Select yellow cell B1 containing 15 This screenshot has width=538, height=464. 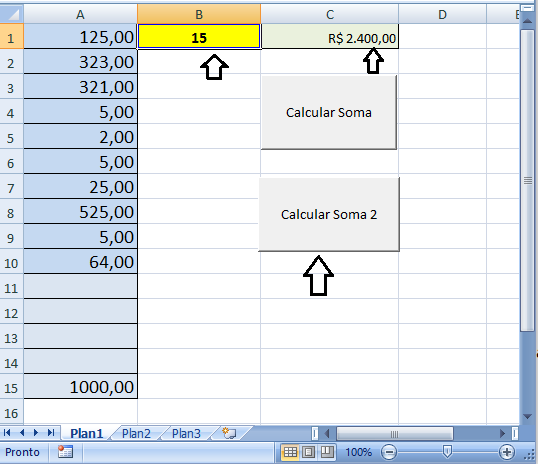[x=199, y=36]
